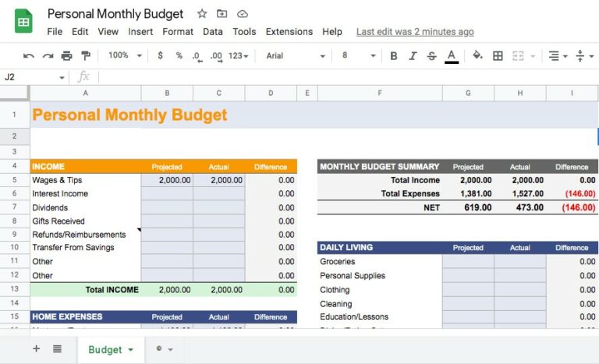Open the Google Sheets home icon
The width and height of the screenshot is (599, 364).
pos(23,21)
